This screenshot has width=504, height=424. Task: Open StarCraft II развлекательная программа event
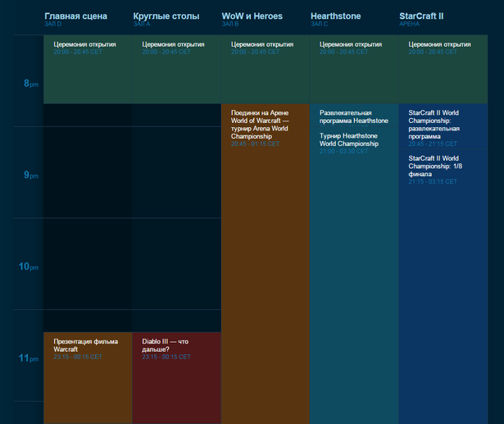pos(443,126)
